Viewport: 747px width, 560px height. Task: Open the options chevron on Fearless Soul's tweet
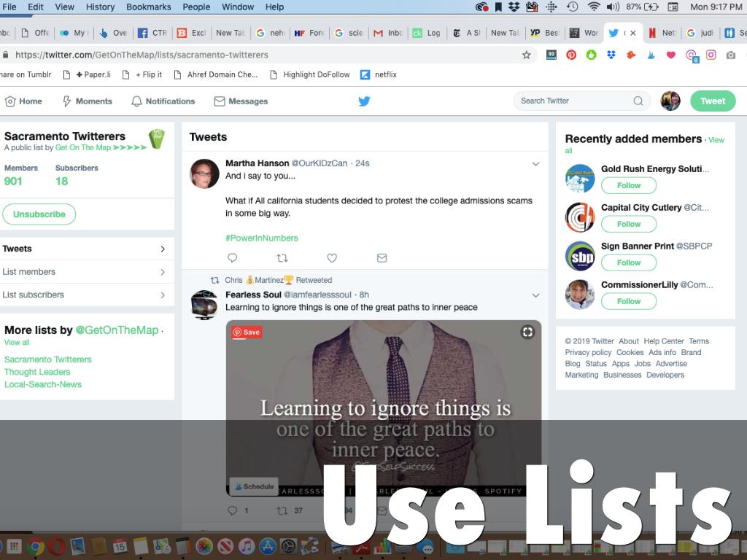(535, 295)
